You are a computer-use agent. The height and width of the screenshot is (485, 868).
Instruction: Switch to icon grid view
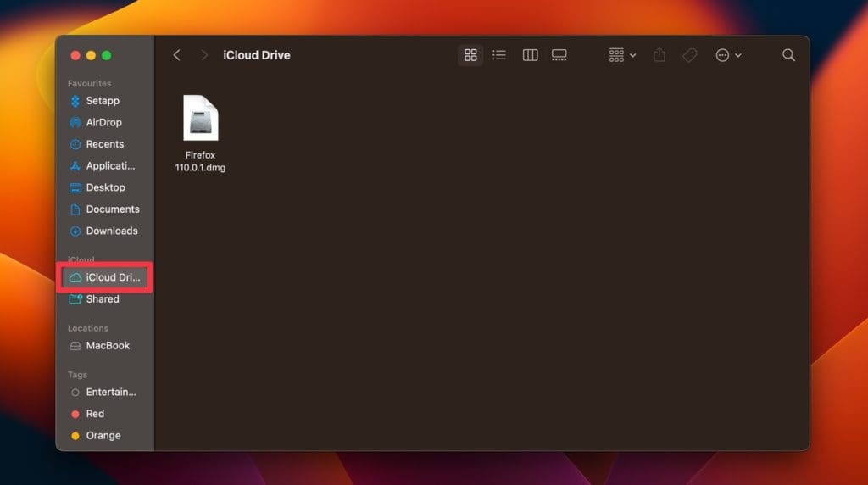tap(470, 55)
